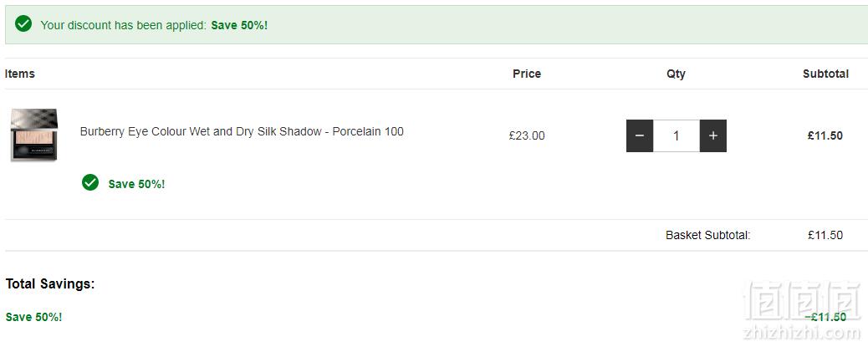Click the Price column header
The image size is (868, 347).
click(x=527, y=74)
